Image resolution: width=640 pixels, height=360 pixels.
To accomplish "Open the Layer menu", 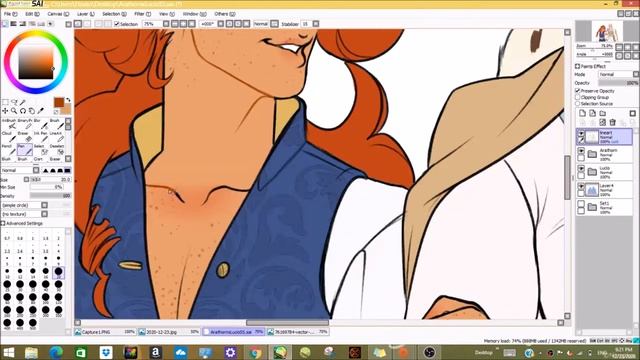I will 86,14.
